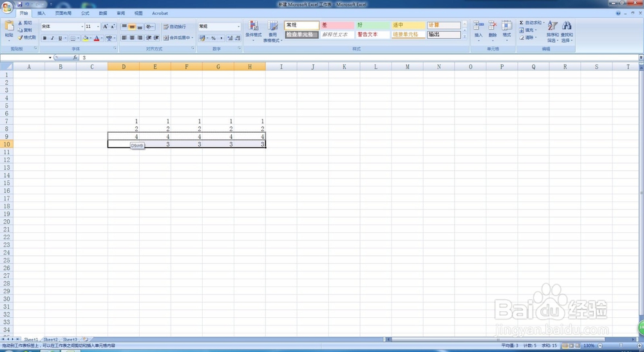Open the font color dropdown arrow
The image size is (644, 352).
point(102,38)
